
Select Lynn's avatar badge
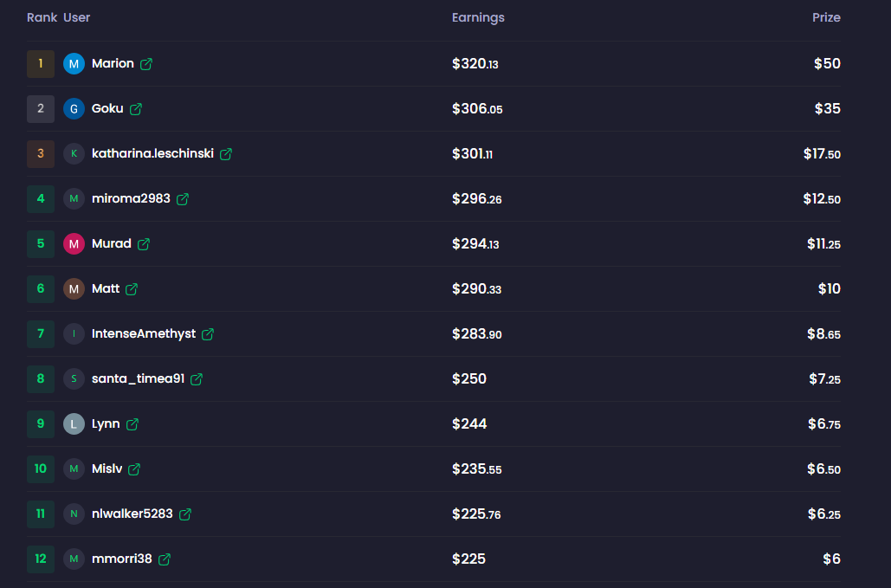(74, 423)
